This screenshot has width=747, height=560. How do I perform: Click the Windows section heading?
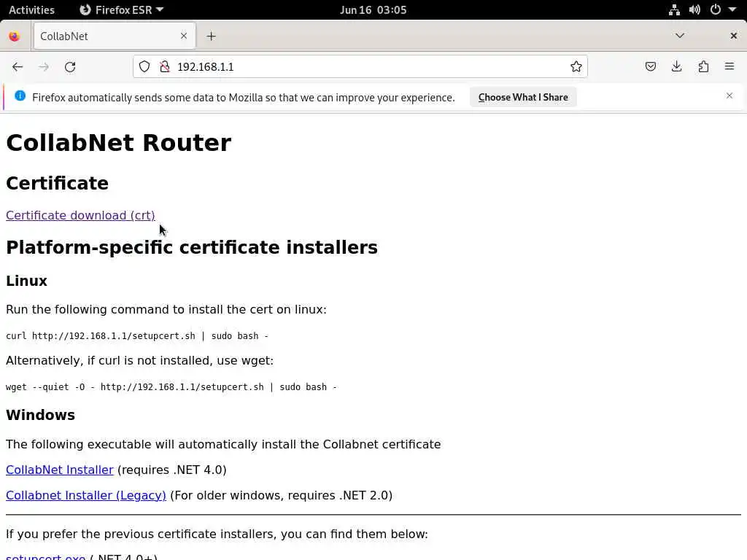[41, 415]
